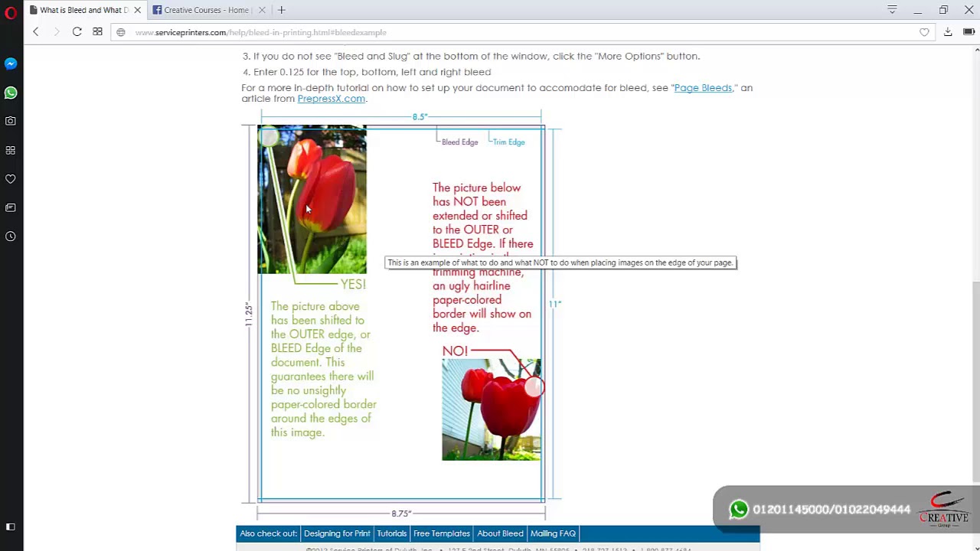Open Speed Dial grid in the sidebar

click(x=11, y=150)
